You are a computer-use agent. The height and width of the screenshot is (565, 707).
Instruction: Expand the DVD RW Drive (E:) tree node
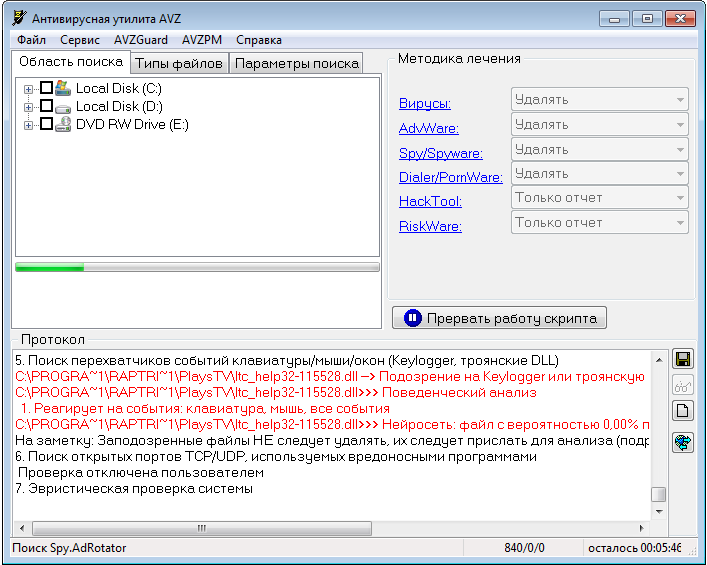pos(28,125)
